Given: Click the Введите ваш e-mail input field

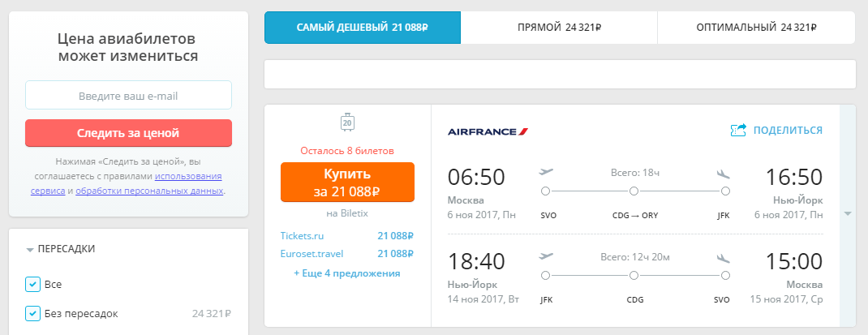Looking at the screenshot, I should pos(128,95).
